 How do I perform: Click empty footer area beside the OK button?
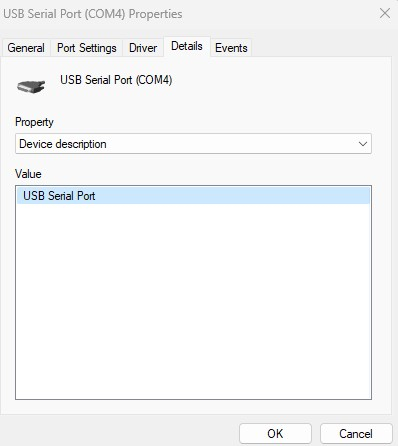pyautogui.click(x=120, y=433)
